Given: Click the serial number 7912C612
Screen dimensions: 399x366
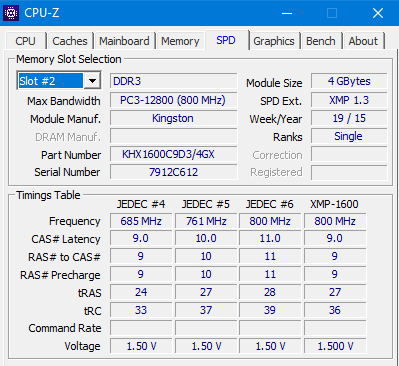Looking at the screenshot, I should [173, 172].
